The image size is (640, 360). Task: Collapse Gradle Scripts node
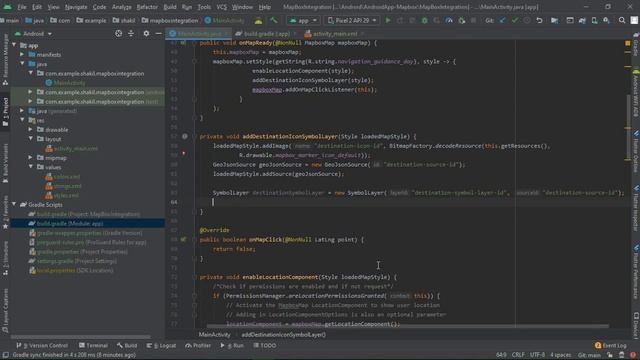(x=14, y=204)
